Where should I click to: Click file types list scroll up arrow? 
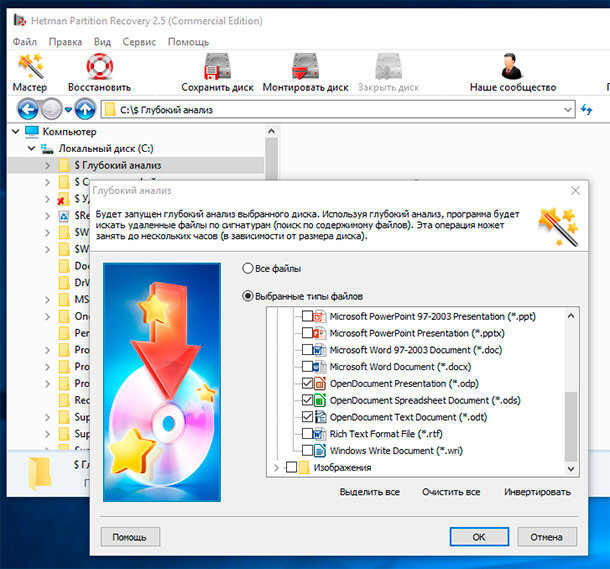coord(571,315)
